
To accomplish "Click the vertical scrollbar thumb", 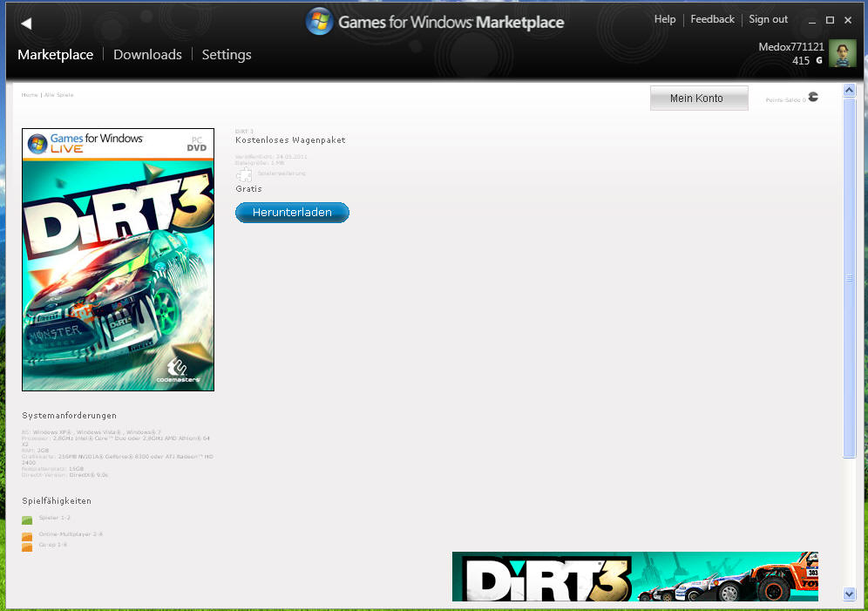I will coord(849,278).
